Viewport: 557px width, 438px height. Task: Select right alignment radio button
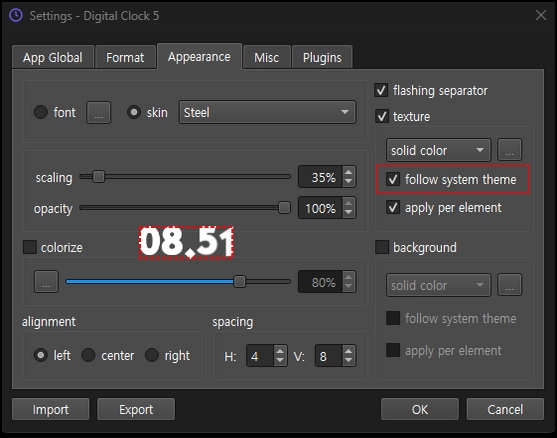[152, 355]
